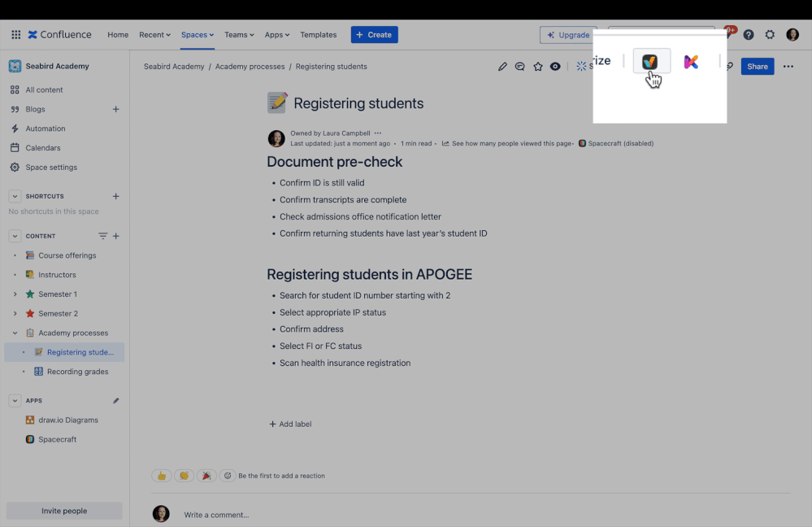Viewport: 812px width, 527px height.
Task: Open inline comments with the speech bubble icon
Action: (520, 66)
